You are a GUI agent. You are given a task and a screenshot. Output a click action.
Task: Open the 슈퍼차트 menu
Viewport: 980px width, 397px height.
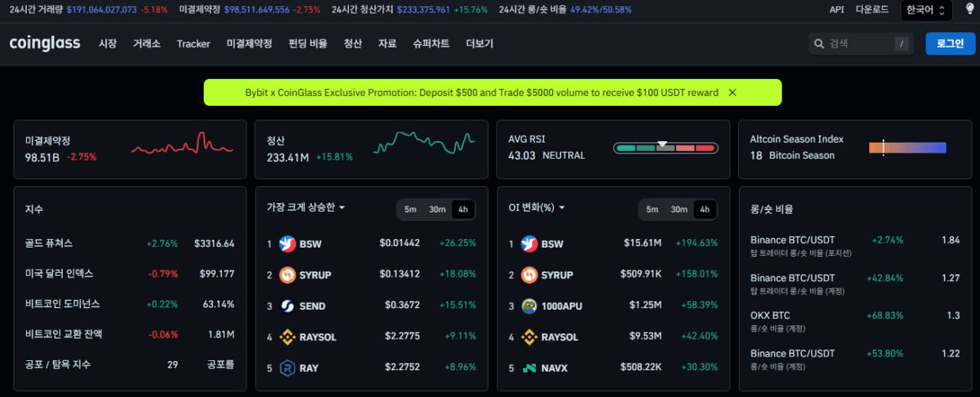431,44
